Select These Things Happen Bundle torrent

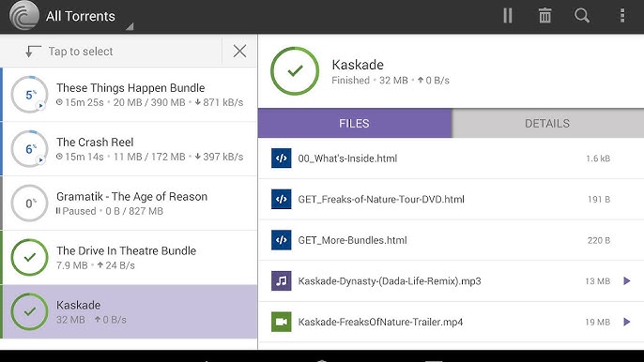pyautogui.click(x=129, y=95)
